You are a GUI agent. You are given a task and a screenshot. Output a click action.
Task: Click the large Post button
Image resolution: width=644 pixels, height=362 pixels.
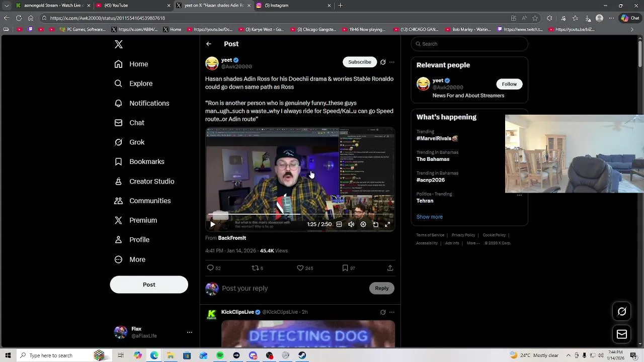(x=149, y=285)
